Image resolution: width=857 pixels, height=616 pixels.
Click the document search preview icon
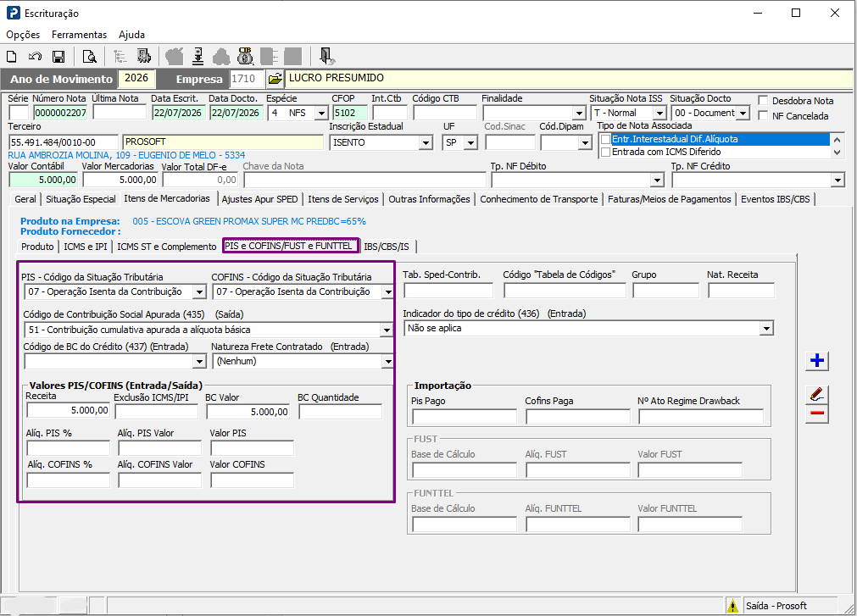click(x=89, y=56)
